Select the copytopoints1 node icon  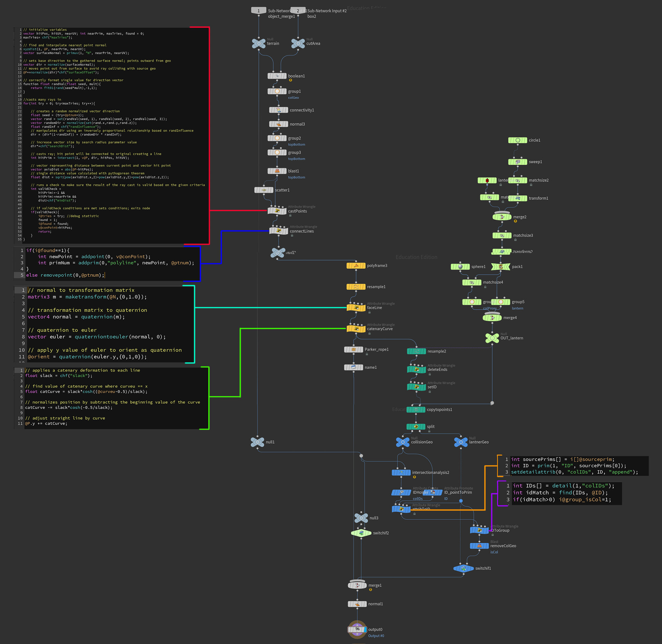pos(416,409)
